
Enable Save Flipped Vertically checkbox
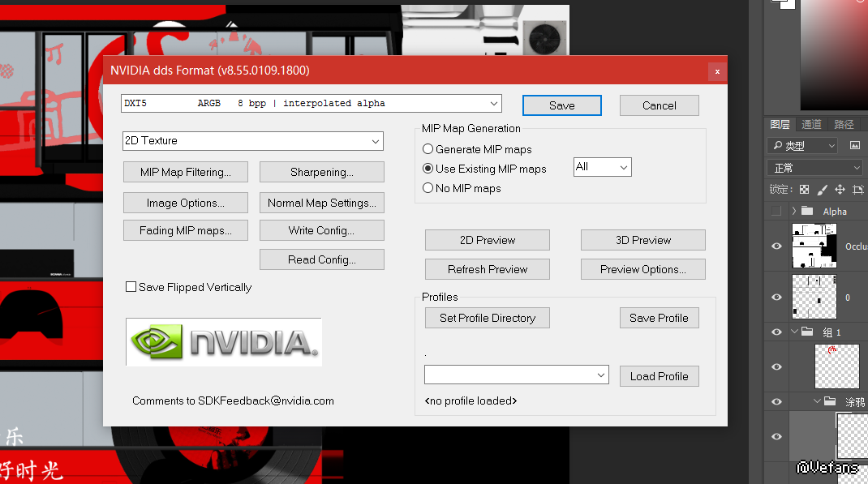coord(131,287)
